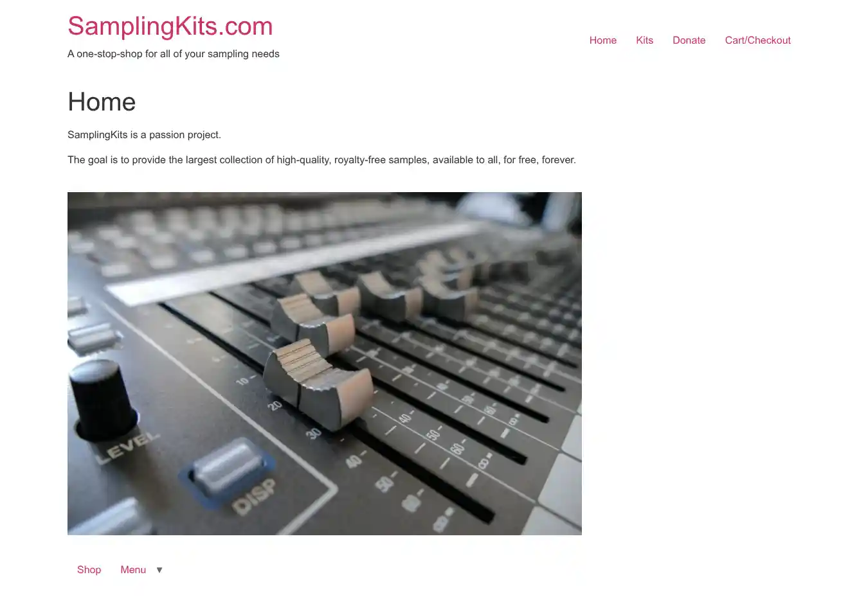Click the paragraph about royalty-free samples
Screen dimensions: 868x604
(x=321, y=160)
